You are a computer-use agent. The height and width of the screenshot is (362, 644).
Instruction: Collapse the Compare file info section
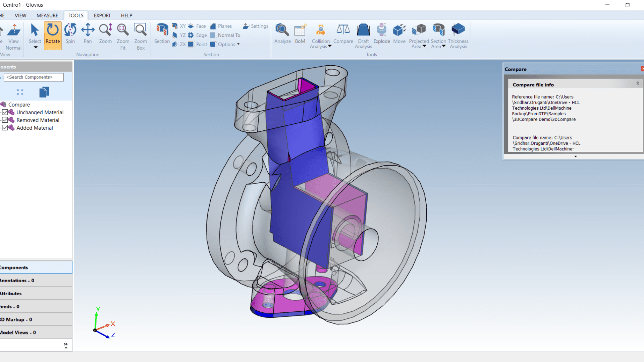[x=638, y=83]
